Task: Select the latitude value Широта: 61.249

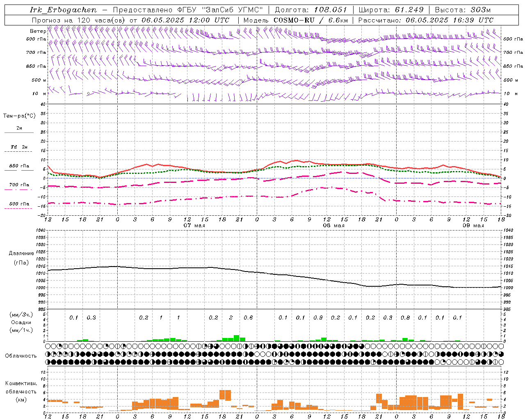Action: (391, 10)
